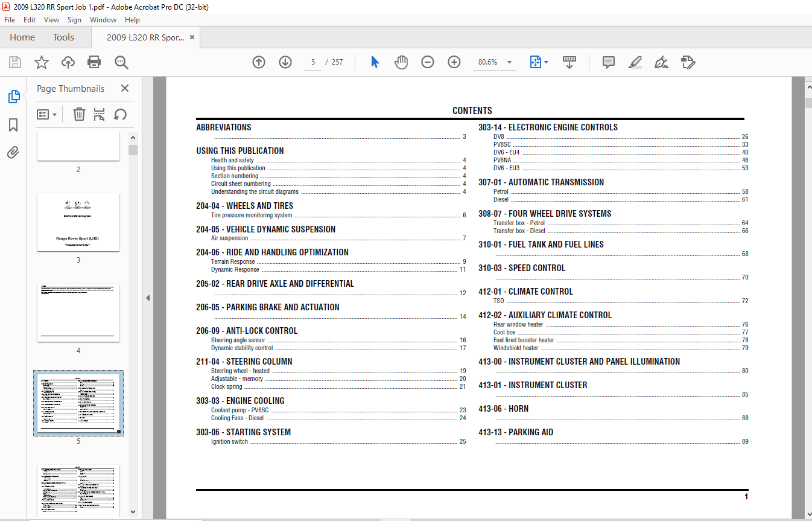Select the arrow selection tool
Image resolution: width=812 pixels, height=521 pixels.
coord(375,62)
